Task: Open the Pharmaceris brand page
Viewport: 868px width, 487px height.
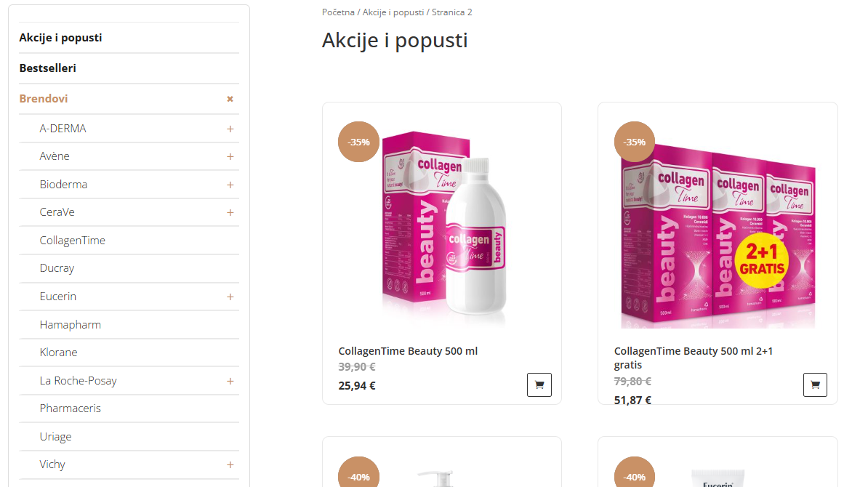Action: (71, 408)
